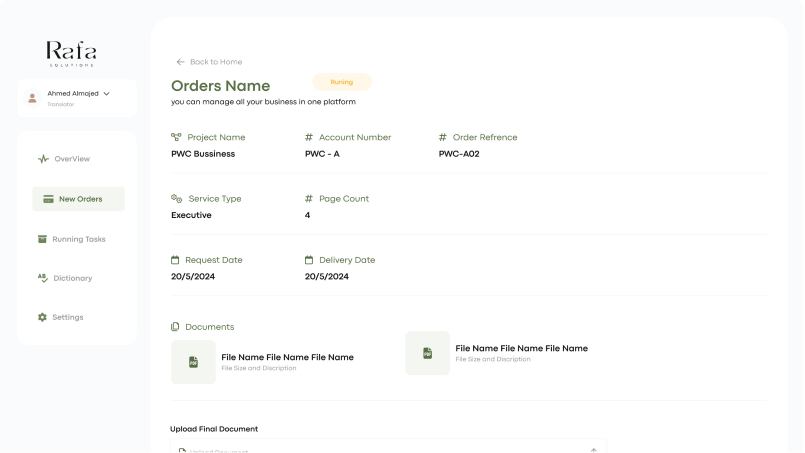Screen dimensions: 805x453
Task: Go to Running Tasks section
Action: tap(78, 239)
